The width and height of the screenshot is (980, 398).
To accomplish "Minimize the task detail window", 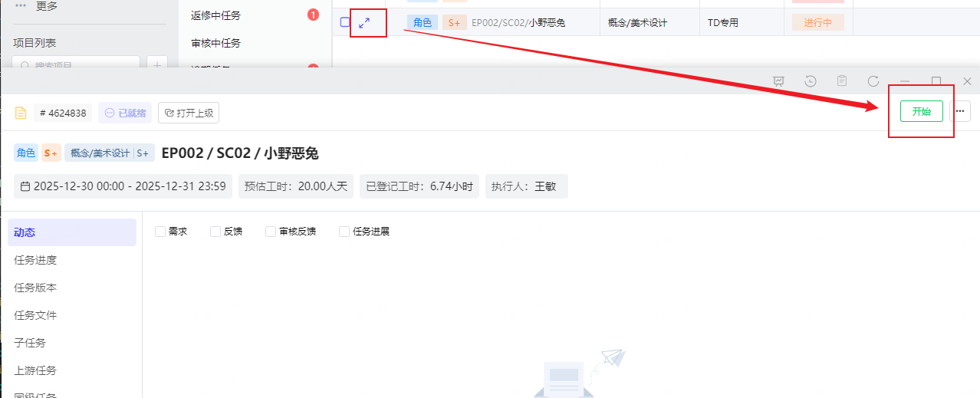I will coord(905,81).
